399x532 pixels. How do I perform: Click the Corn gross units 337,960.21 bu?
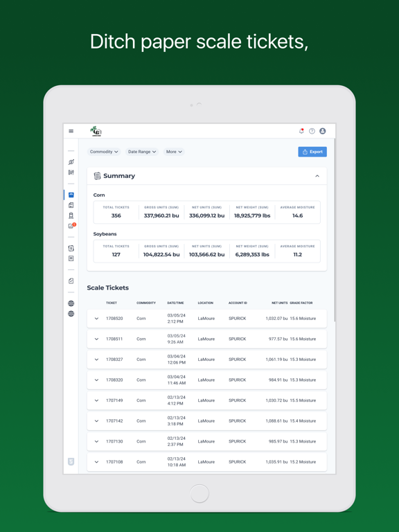[x=161, y=215]
